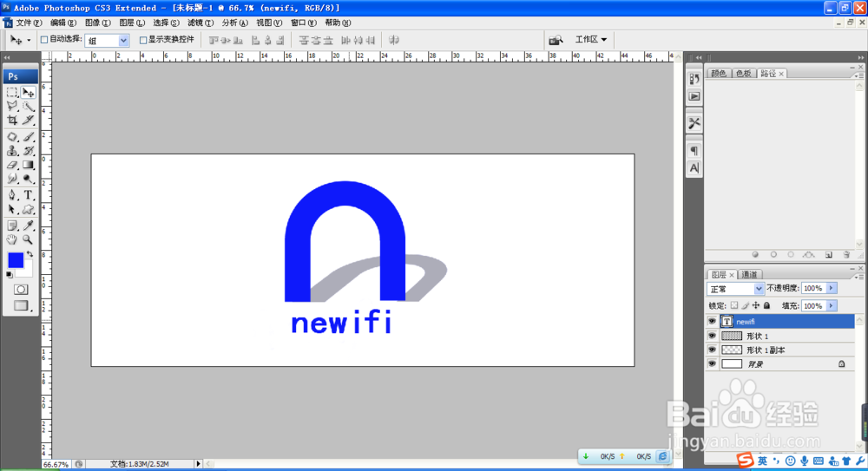
Task: Open the Paragraph panel icon
Action: [x=694, y=151]
